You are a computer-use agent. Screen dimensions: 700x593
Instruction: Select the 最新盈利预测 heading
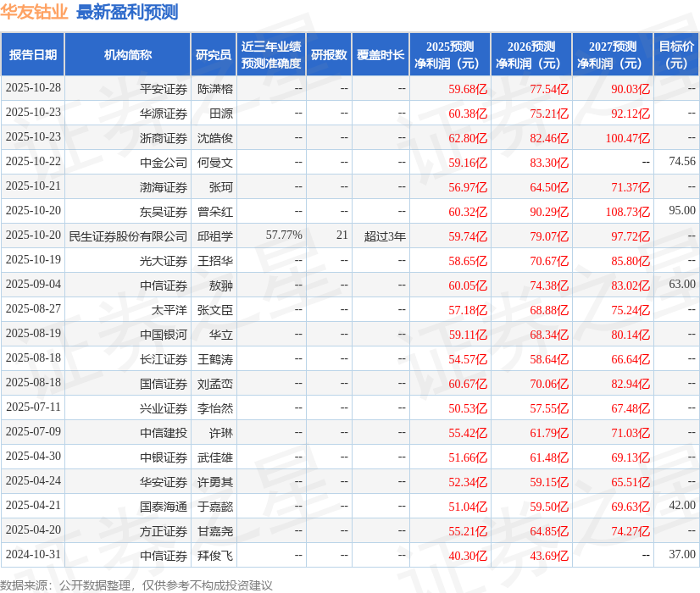pyautogui.click(x=125, y=12)
